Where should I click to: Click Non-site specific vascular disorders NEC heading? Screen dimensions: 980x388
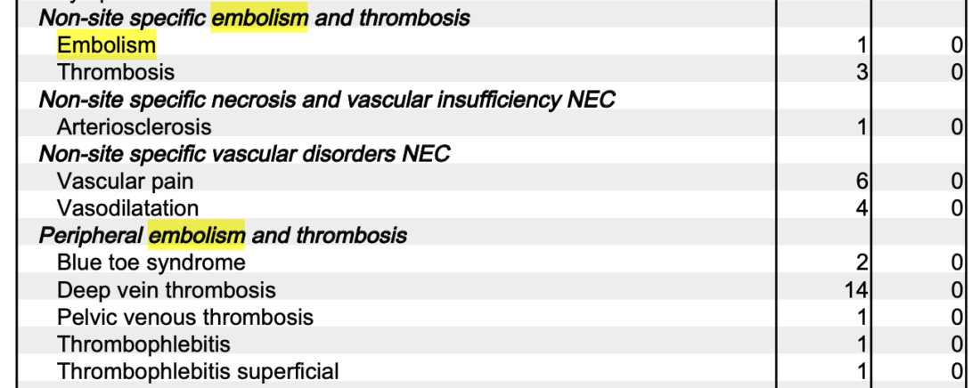pyautogui.click(x=244, y=154)
